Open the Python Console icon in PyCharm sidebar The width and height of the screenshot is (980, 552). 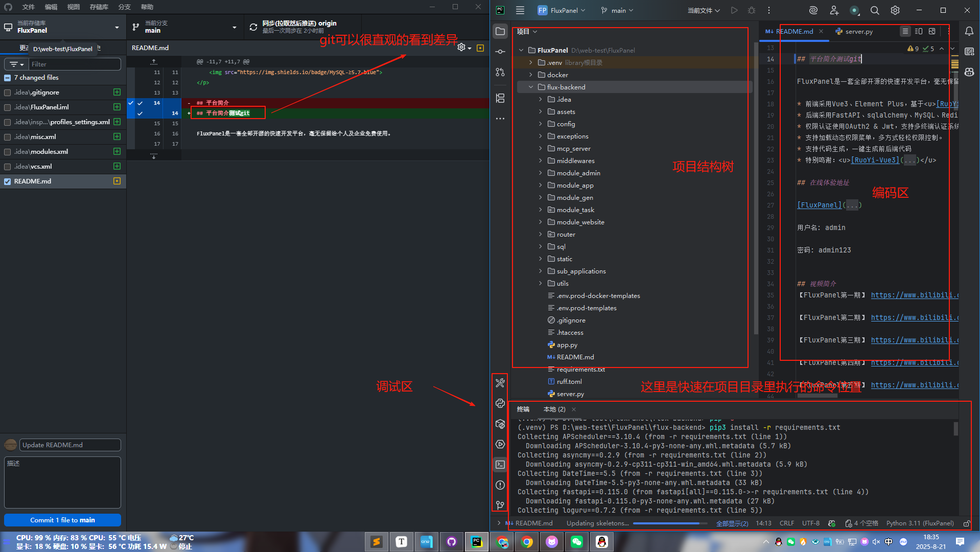click(500, 403)
